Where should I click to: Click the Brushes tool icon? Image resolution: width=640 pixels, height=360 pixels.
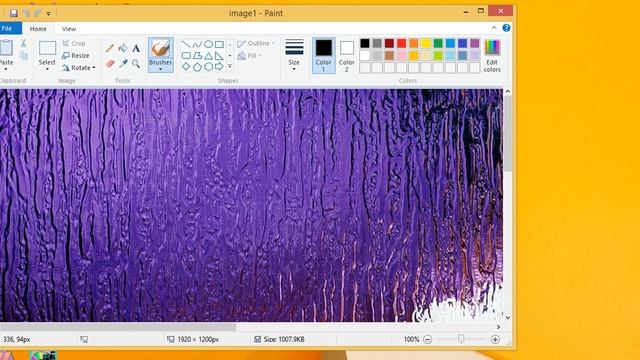point(160,49)
